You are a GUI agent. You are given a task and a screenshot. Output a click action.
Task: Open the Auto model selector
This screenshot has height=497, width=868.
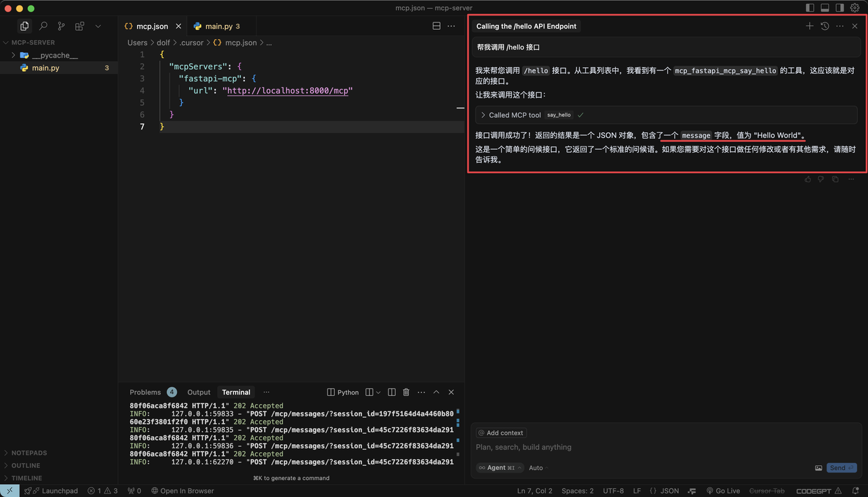pyautogui.click(x=535, y=468)
